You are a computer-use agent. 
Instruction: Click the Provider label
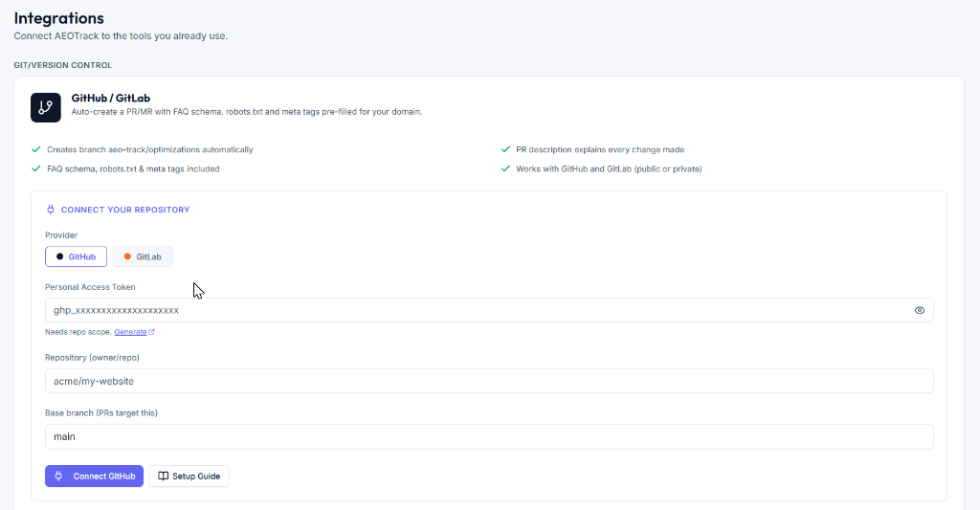point(61,235)
